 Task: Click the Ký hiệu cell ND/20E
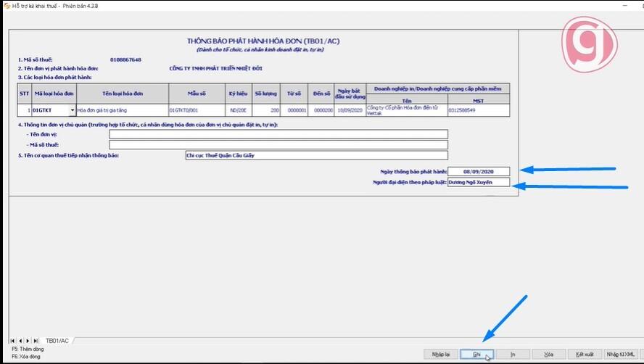coord(239,110)
